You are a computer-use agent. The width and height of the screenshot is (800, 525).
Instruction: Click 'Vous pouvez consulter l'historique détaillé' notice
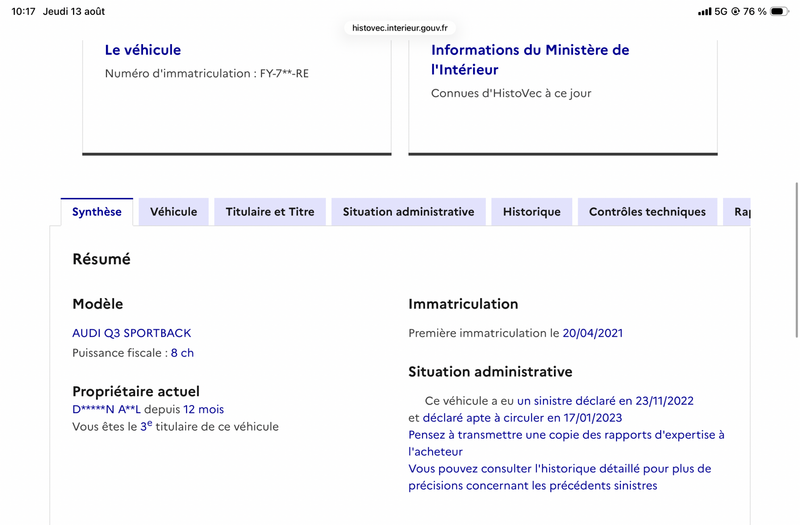click(560, 477)
